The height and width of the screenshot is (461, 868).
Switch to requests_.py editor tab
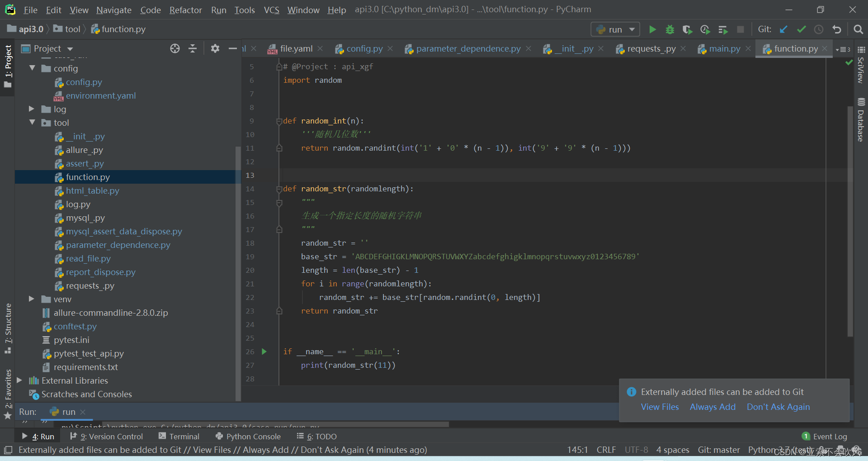click(x=651, y=48)
